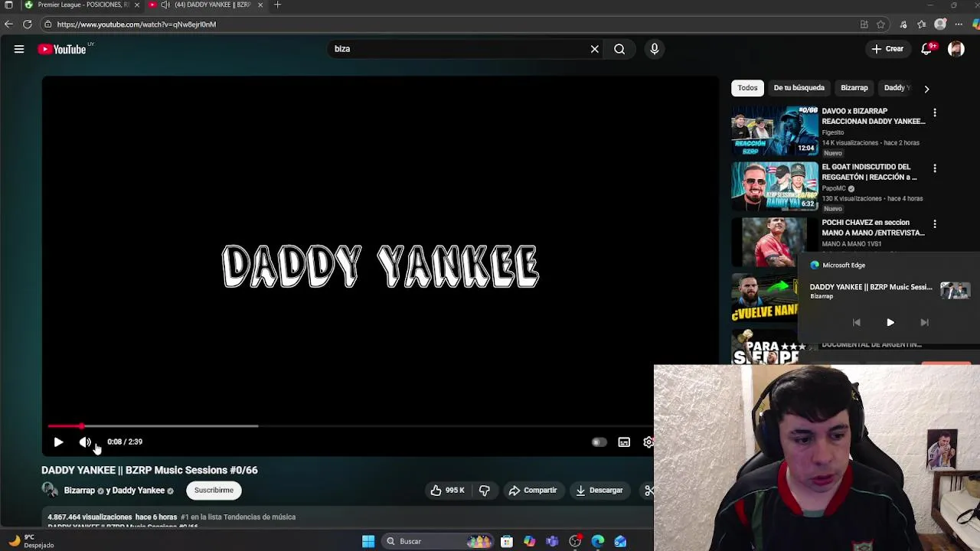The height and width of the screenshot is (551, 980).
Task: Open the Edge tab actions menu
Action: tap(8, 5)
